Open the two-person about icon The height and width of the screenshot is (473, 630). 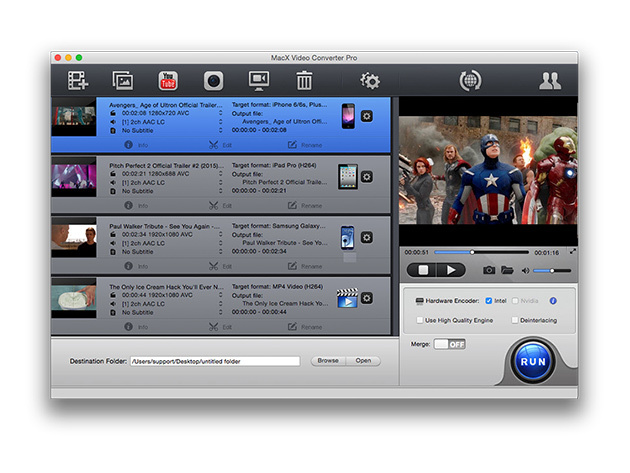pos(550,81)
